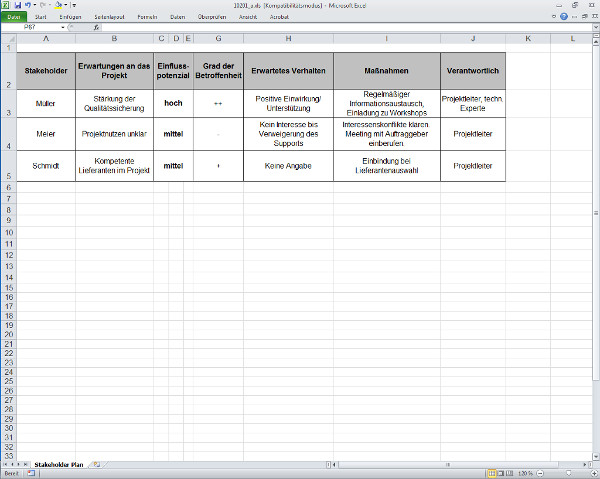Image resolution: width=600 pixels, height=479 pixels.
Task: Click the Save icon in quick access toolbar
Action: point(18,5)
